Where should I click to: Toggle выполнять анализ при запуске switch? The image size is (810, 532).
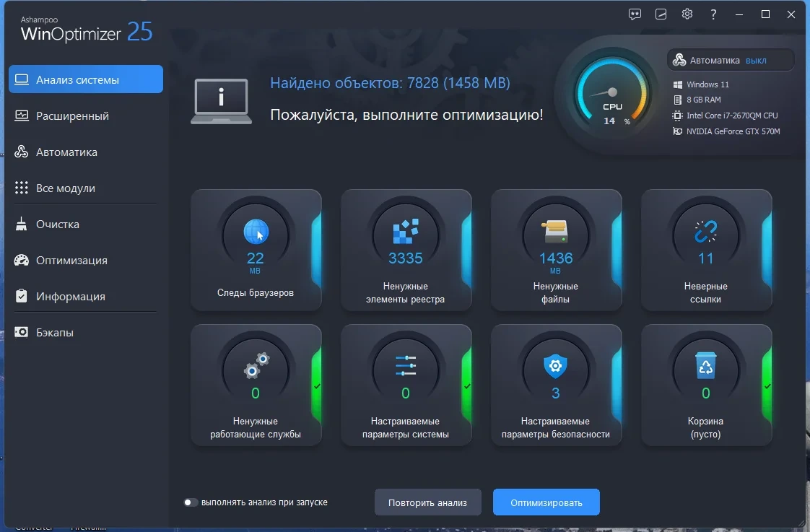(191, 502)
